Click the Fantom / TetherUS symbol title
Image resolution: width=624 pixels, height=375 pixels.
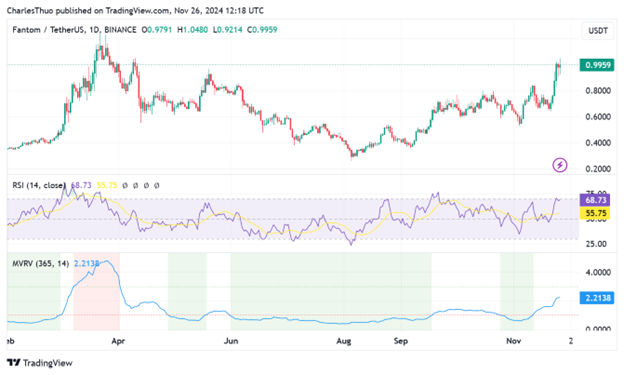[74, 30]
